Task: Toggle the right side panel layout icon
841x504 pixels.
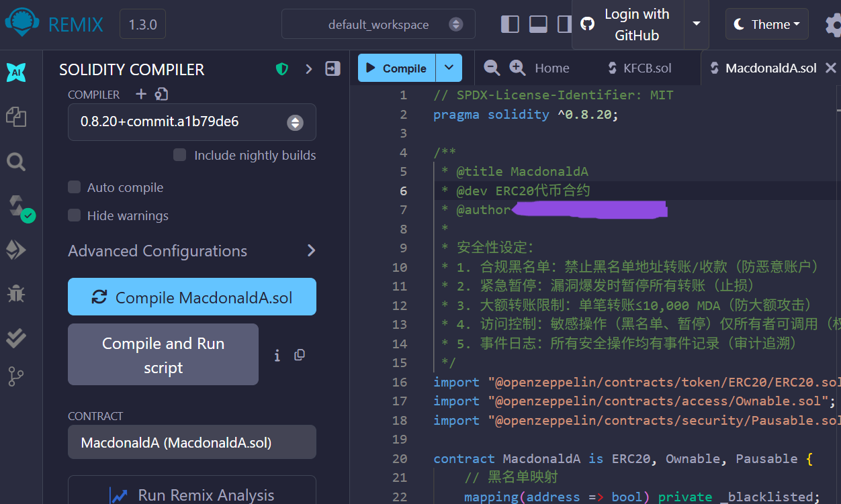Action: [564, 24]
